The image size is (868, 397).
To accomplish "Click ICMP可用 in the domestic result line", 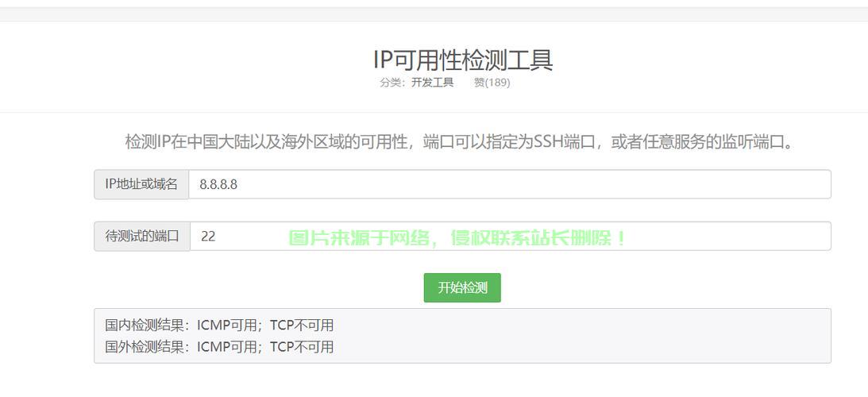I will [227, 326].
